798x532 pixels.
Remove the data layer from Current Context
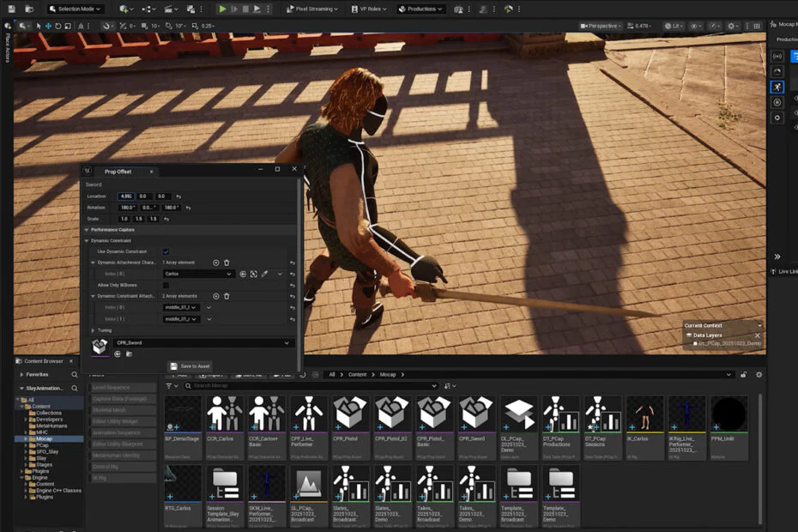point(758,336)
